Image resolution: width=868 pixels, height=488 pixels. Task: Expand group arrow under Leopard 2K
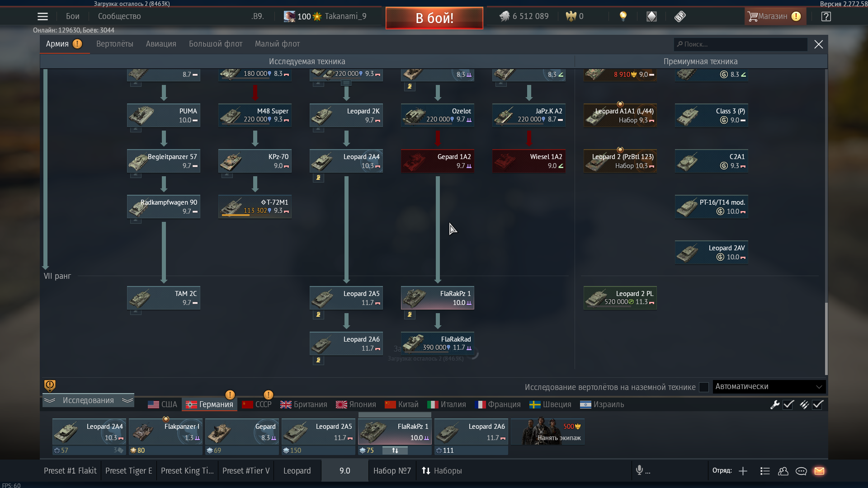coord(318,130)
